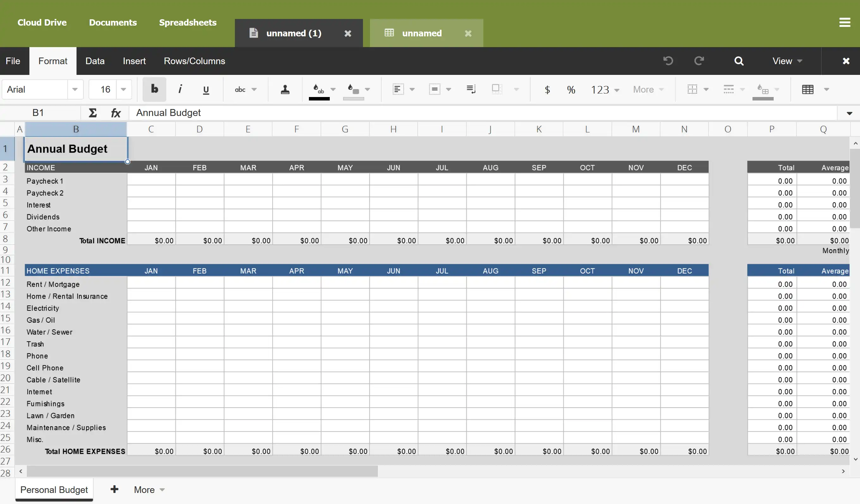Expand the font size selector

pos(124,89)
